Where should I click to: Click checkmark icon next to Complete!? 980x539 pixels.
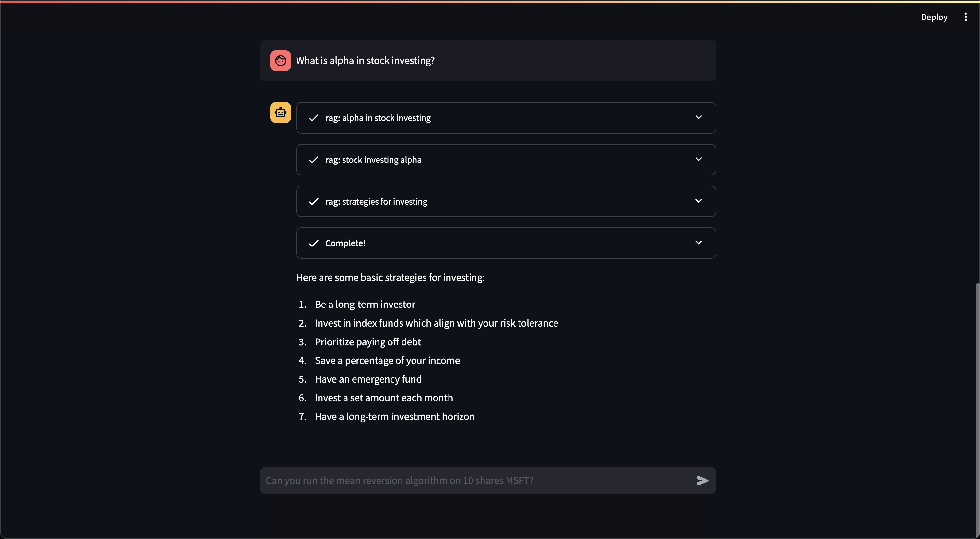pyautogui.click(x=313, y=243)
